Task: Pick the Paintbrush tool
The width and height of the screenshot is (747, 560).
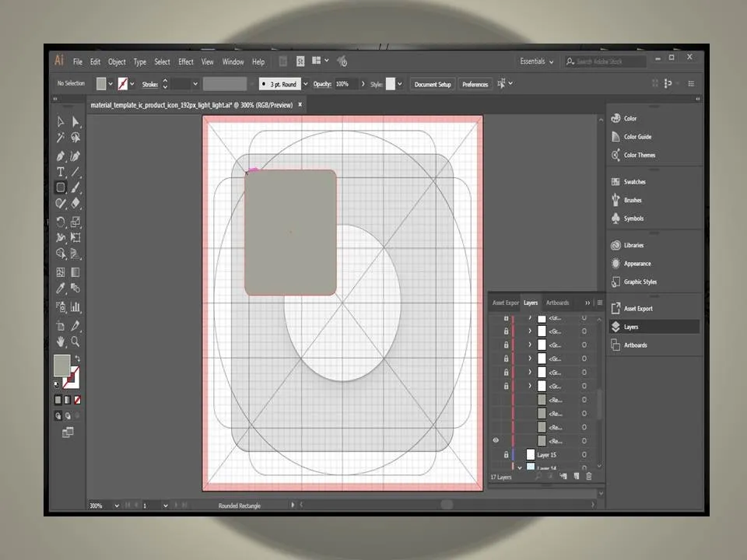Action: [75, 187]
